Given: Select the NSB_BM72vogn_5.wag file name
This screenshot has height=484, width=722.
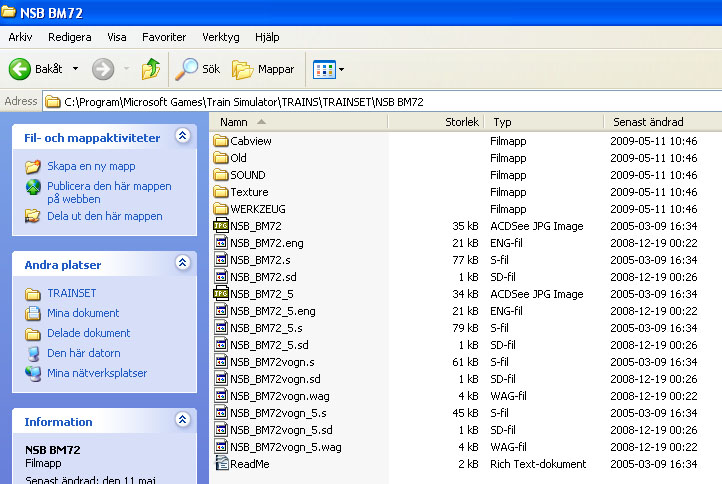Looking at the screenshot, I should 286,447.
